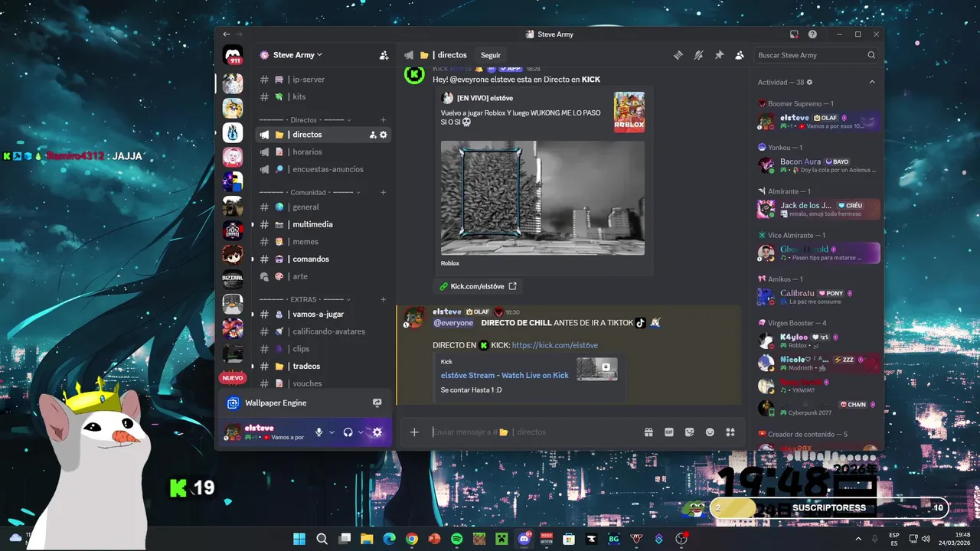Add a channel in EXTRAS category

coord(384,299)
